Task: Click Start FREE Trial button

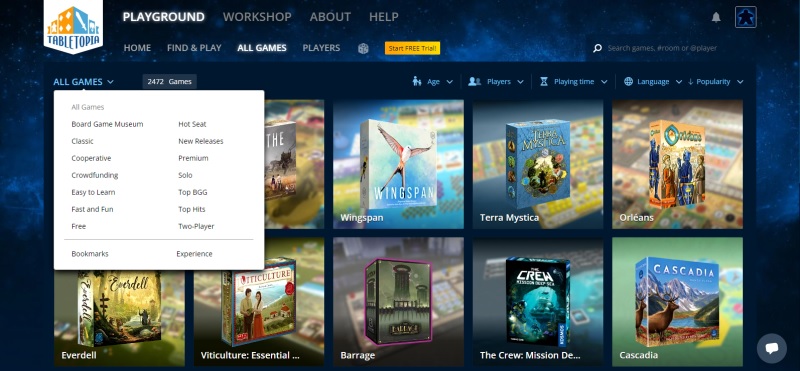Action: tap(412, 48)
